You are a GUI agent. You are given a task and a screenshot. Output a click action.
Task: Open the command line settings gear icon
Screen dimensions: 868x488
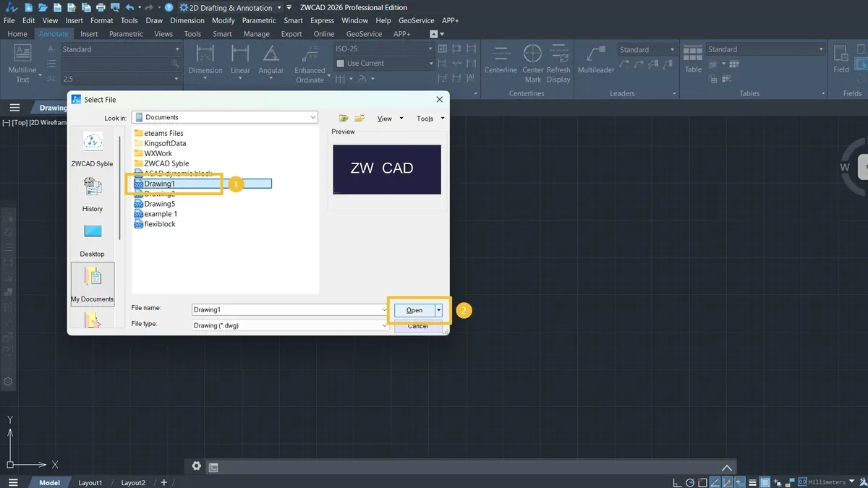point(197,466)
